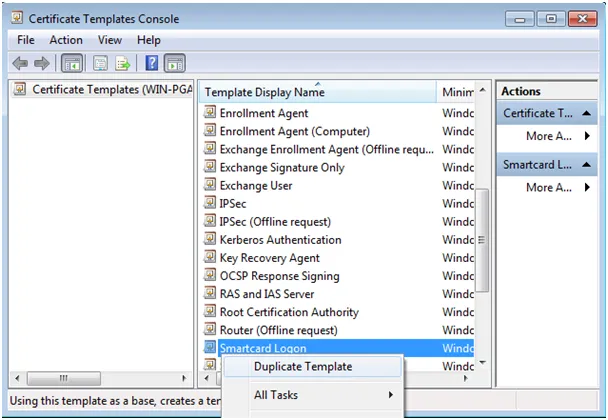
Task: Collapse the Certificate T... actions section
Action: [x=586, y=113]
